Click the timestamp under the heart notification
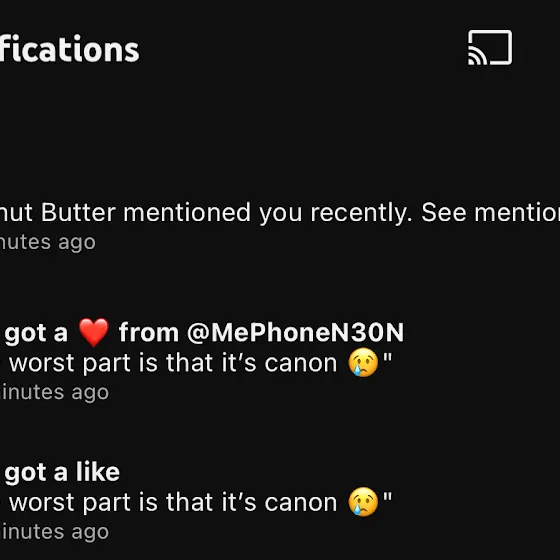This screenshot has width=560, height=560. point(54,392)
